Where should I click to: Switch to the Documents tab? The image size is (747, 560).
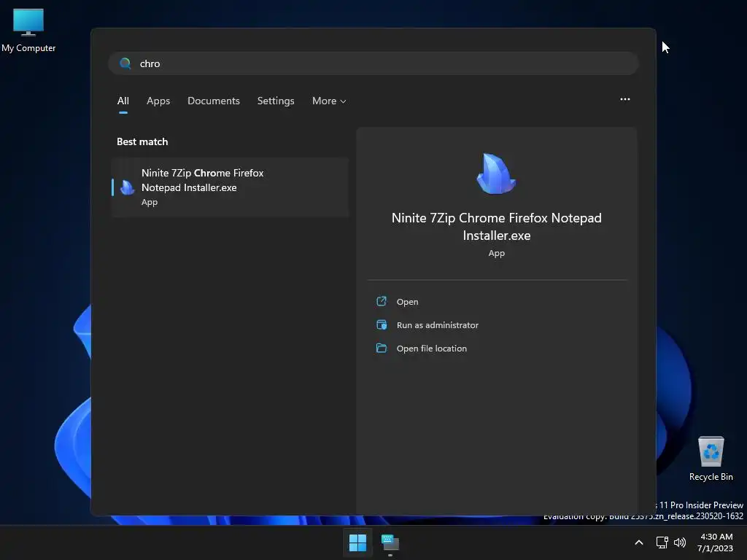point(214,101)
